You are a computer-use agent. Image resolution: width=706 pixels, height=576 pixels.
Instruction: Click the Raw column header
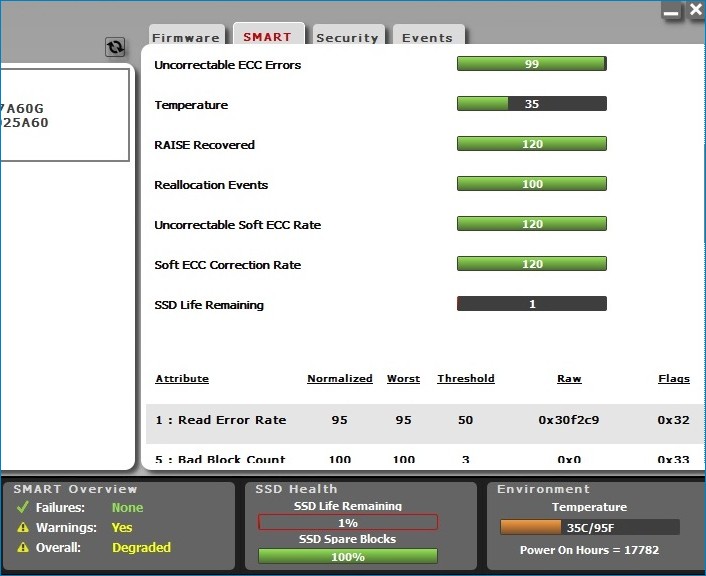tap(569, 379)
